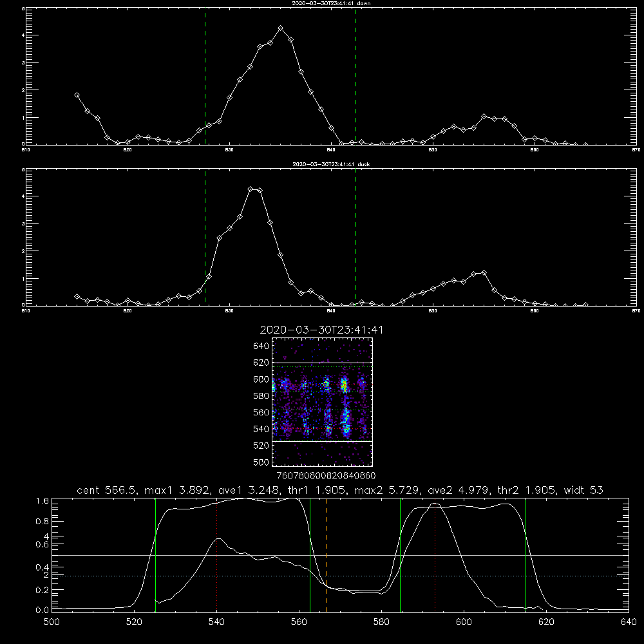Click the red dotted line at 540 in bottom plot
This screenshot has height=644, width=644.
217,555
